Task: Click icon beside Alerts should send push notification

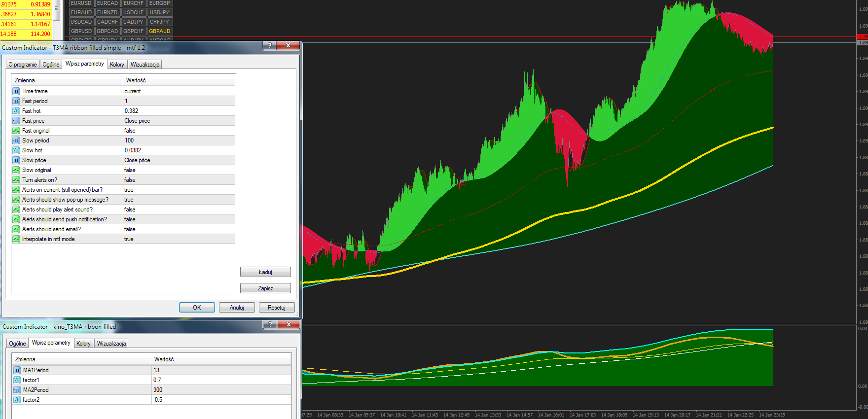Action: point(16,219)
